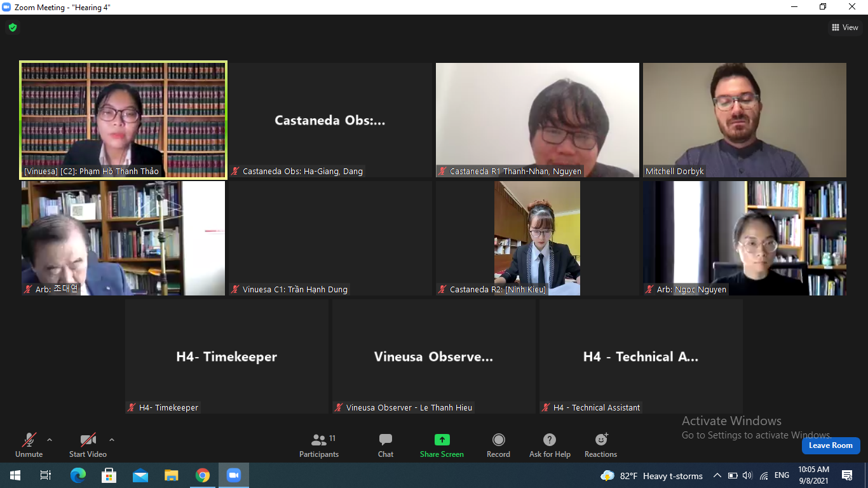
Task: Open Google Chrome from the taskbar
Action: (x=202, y=475)
